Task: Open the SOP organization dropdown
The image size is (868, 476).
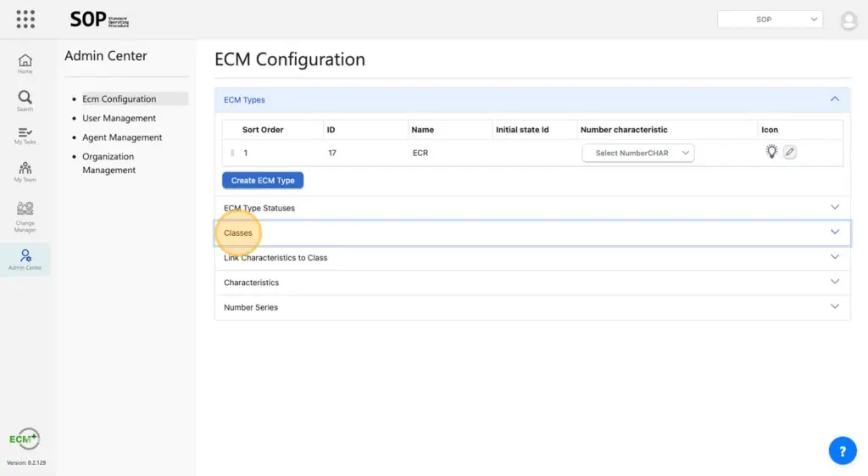Action: coord(770,20)
